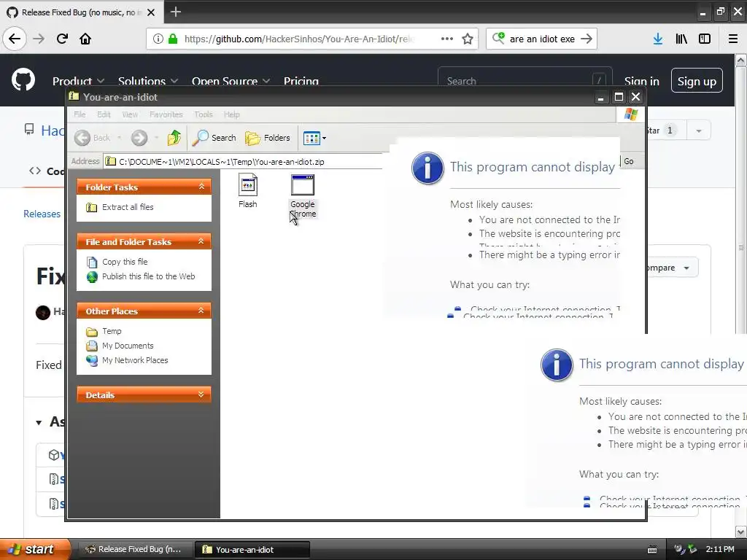Click You-are-an-idiot taskbar item
Viewport: 747px width, 560px height.
(x=252, y=550)
